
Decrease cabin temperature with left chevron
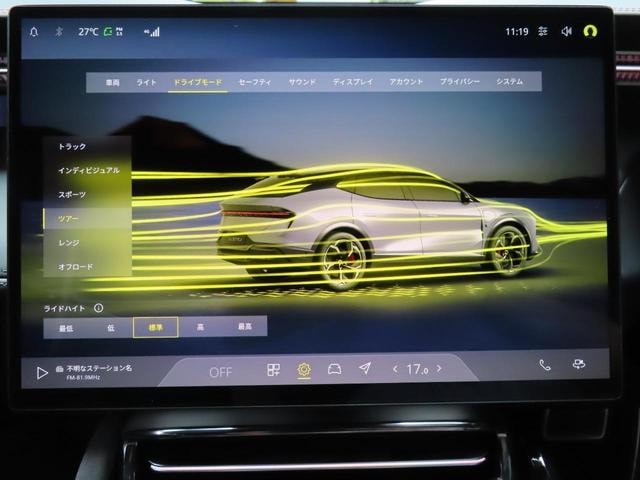(395, 369)
